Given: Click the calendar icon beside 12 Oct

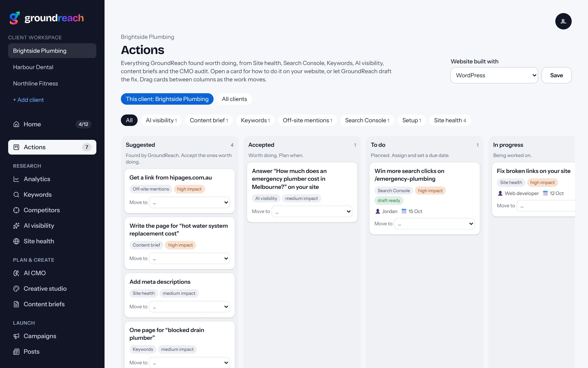Looking at the screenshot, I should point(545,193).
